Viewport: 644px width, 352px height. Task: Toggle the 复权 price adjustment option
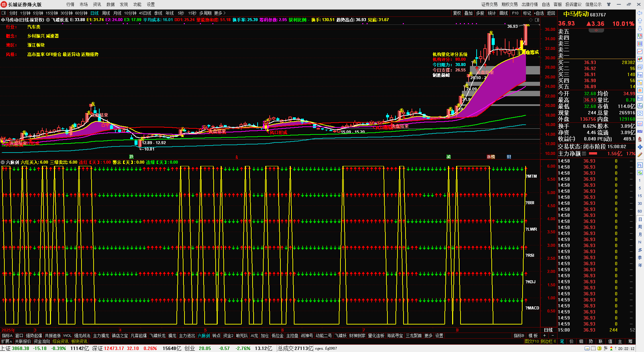(457, 13)
